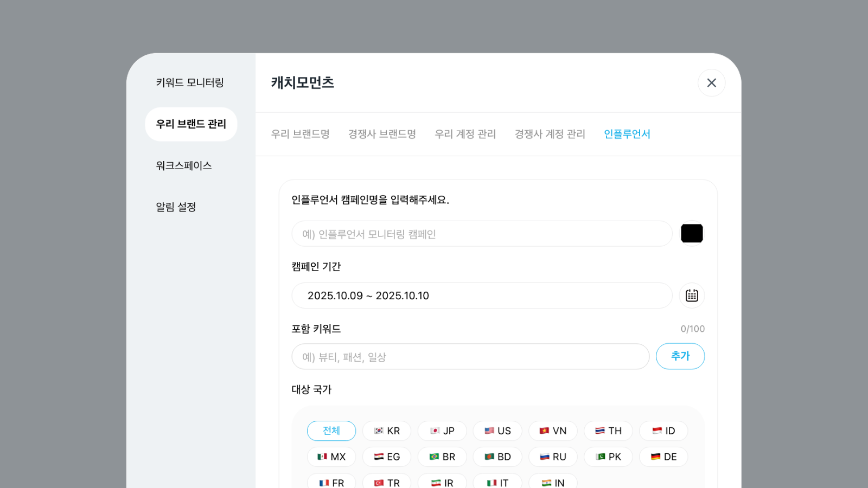Switch to the 경쟁사 브랜드명 tab
The width and height of the screenshot is (868, 488).
382,134
